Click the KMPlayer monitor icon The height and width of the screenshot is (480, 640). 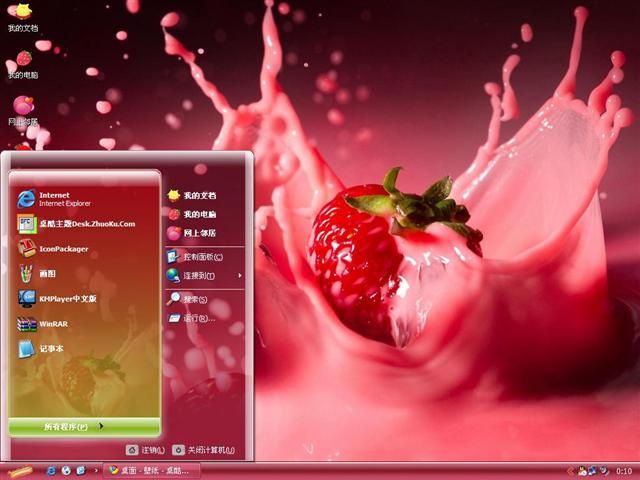(x=27, y=298)
